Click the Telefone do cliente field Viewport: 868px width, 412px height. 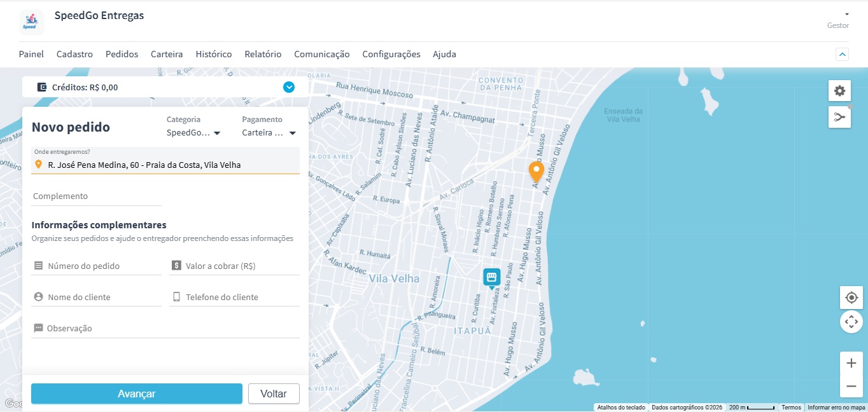pyautogui.click(x=241, y=297)
